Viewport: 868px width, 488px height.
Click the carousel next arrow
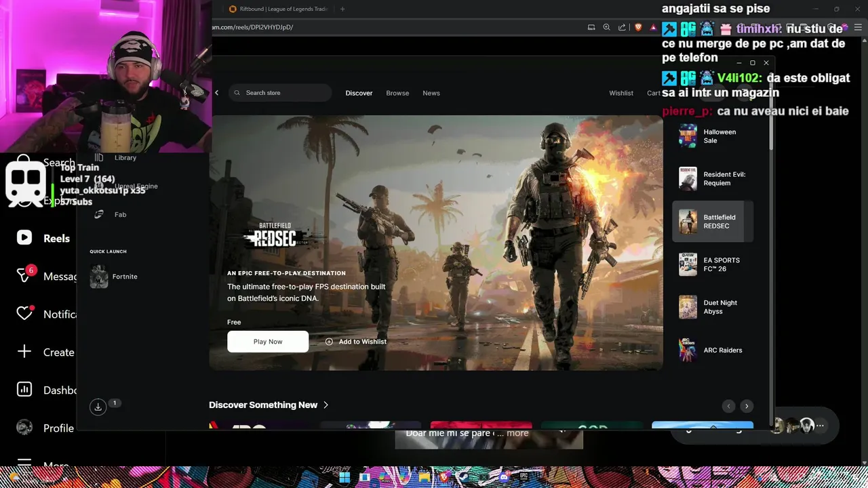[747, 406]
